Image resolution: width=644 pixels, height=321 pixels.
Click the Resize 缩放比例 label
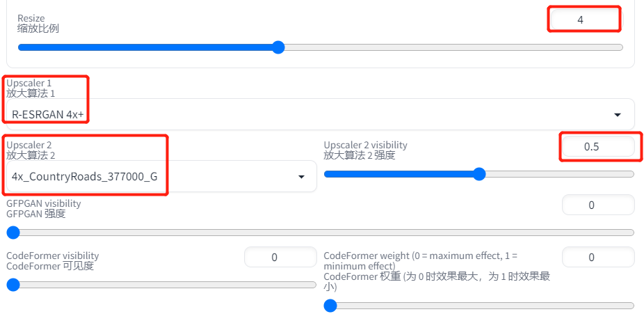[x=38, y=24]
